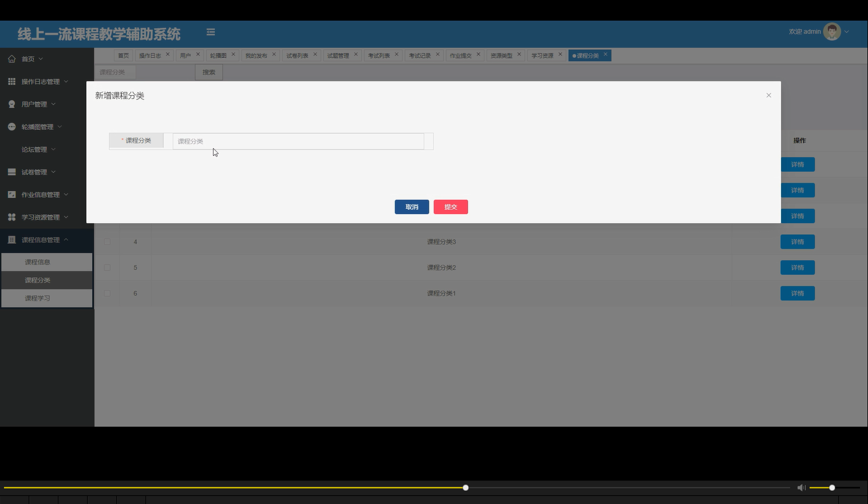The width and height of the screenshot is (868, 504).
Task: Expand the 操作日志管理 sidebar chevron
Action: (x=66, y=81)
